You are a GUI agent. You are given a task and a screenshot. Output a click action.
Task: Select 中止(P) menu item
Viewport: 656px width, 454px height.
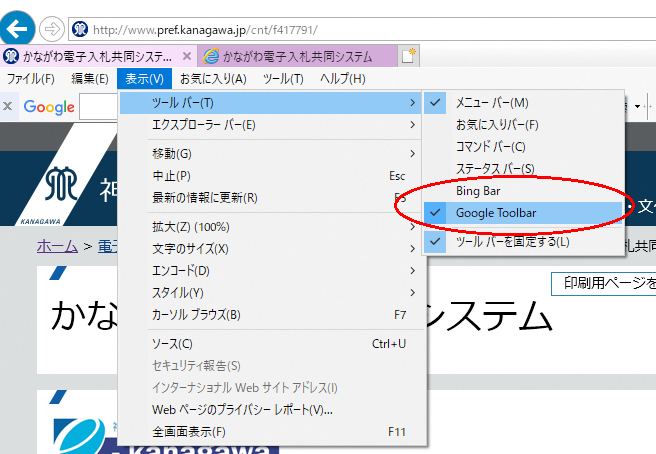tap(270, 176)
